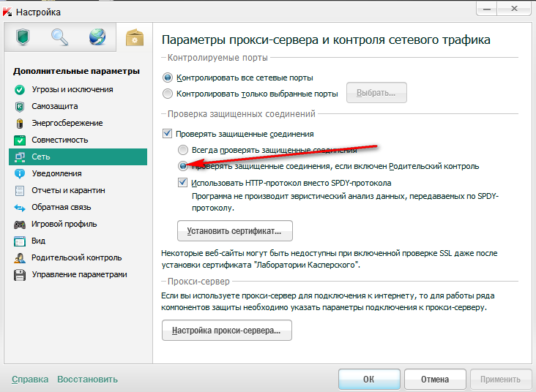Open Отчеты и карантин section
536x392 pixels.
(x=68, y=190)
